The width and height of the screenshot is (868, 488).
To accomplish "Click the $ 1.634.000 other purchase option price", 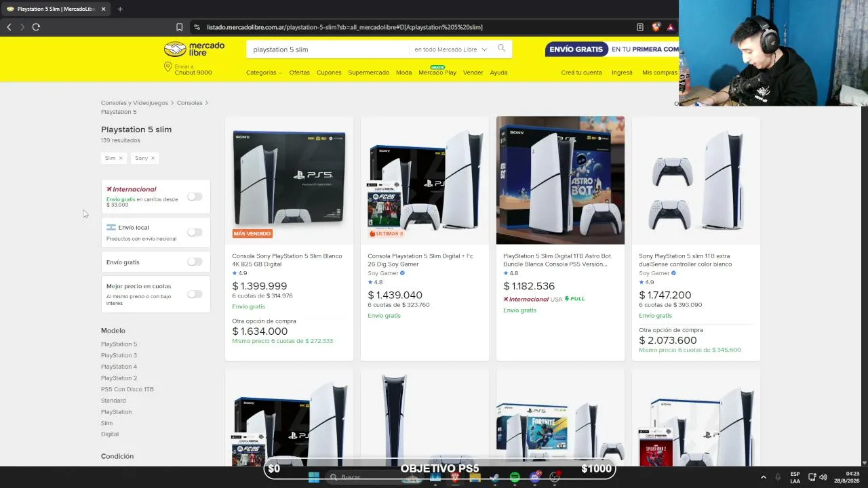I will pyautogui.click(x=260, y=331).
